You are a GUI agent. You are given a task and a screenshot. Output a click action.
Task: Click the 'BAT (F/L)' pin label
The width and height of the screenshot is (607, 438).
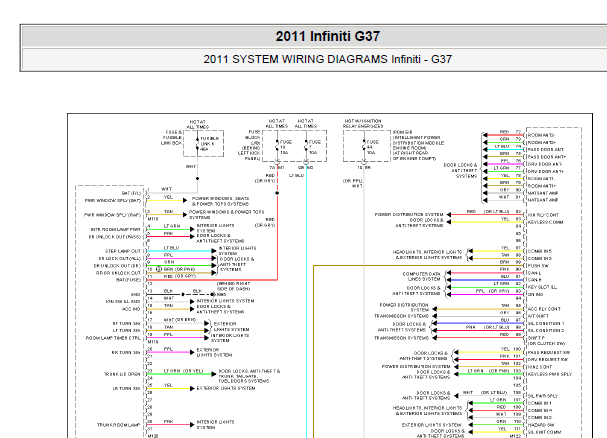pos(131,193)
